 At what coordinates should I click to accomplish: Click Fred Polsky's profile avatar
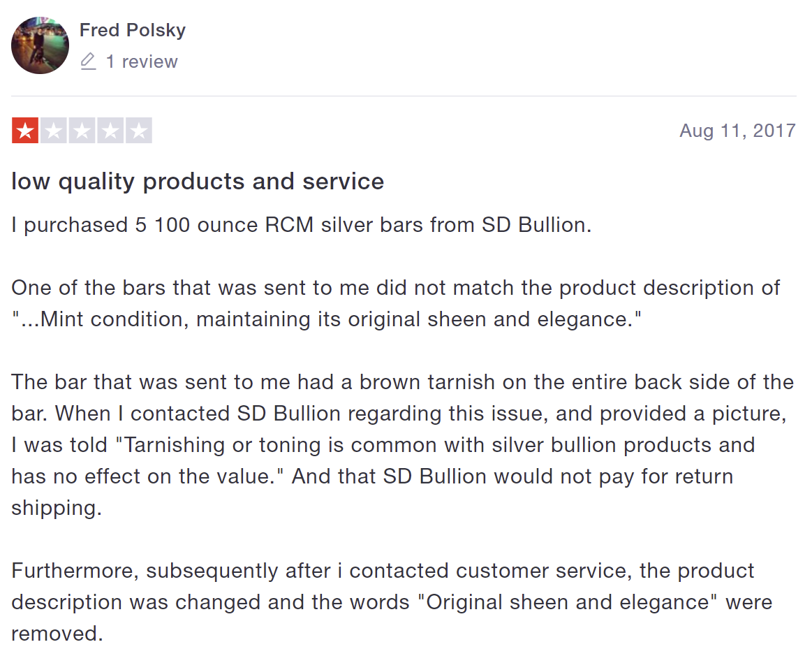(40, 45)
